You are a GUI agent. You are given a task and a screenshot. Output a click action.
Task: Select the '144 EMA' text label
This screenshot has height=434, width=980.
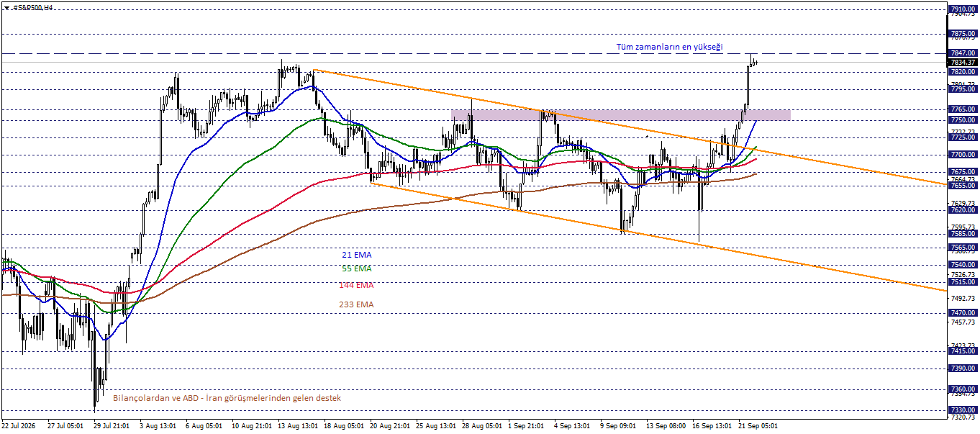click(356, 285)
